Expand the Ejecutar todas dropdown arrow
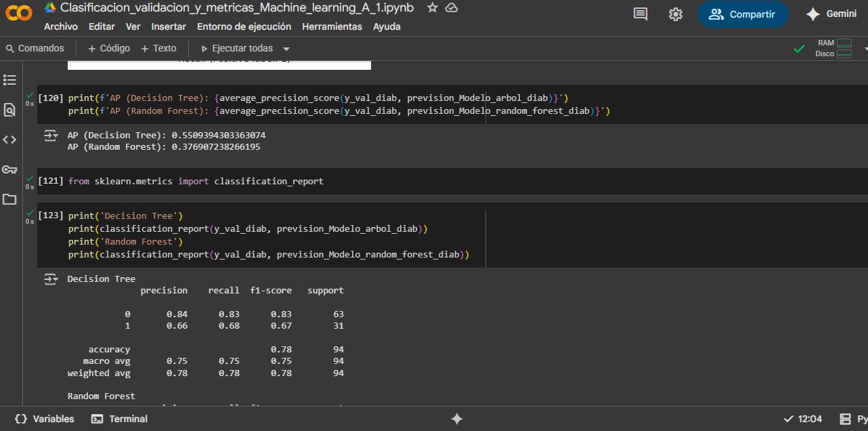The width and height of the screenshot is (868, 431). (x=286, y=49)
